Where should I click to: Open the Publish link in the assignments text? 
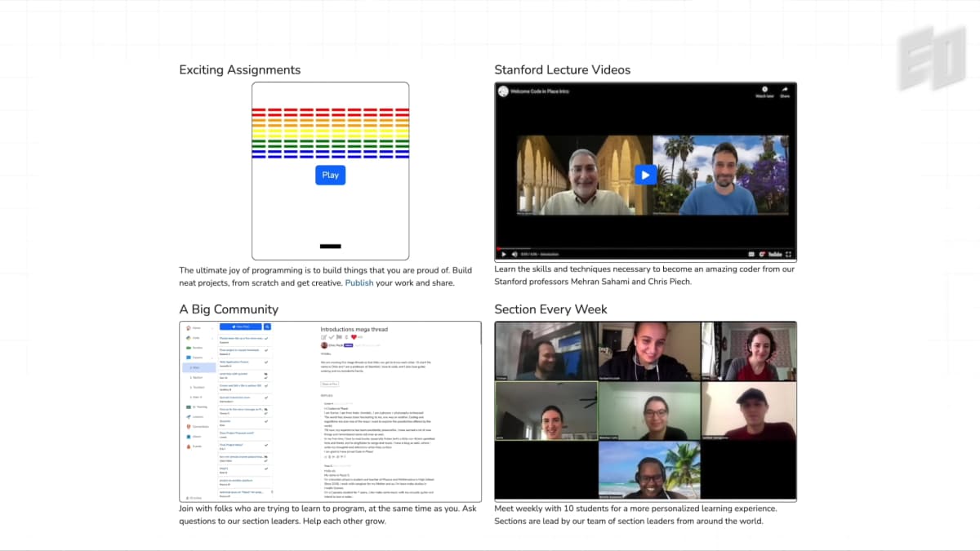click(x=359, y=283)
